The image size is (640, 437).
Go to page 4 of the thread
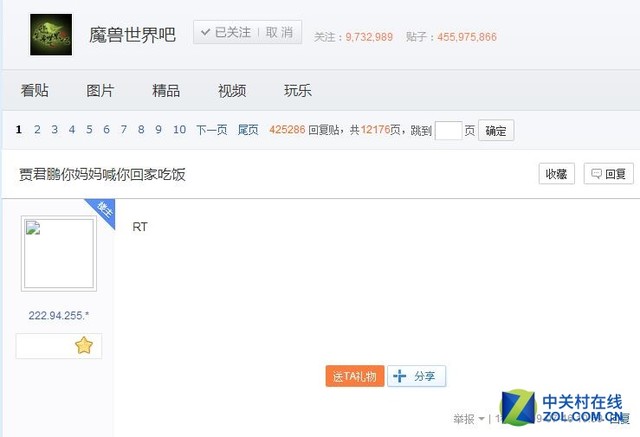click(72, 130)
